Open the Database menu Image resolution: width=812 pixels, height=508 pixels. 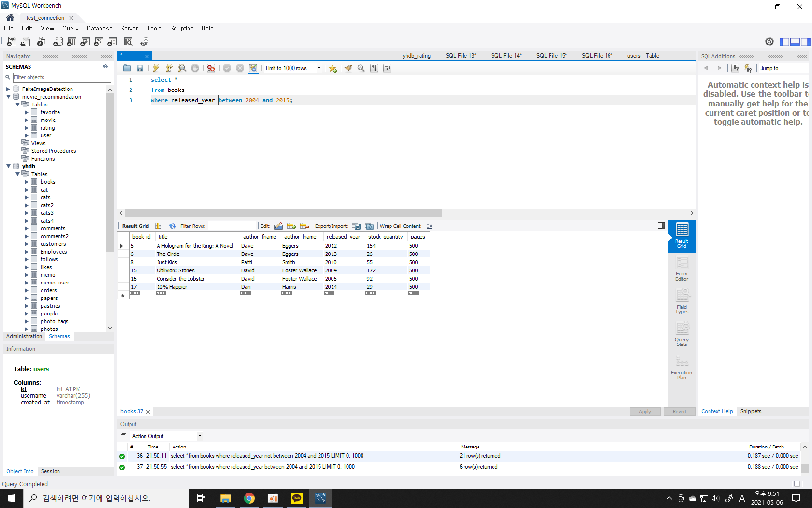point(100,29)
